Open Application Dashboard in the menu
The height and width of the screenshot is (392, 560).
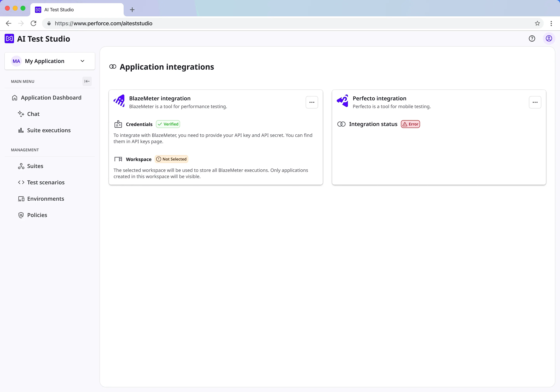click(50, 98)
